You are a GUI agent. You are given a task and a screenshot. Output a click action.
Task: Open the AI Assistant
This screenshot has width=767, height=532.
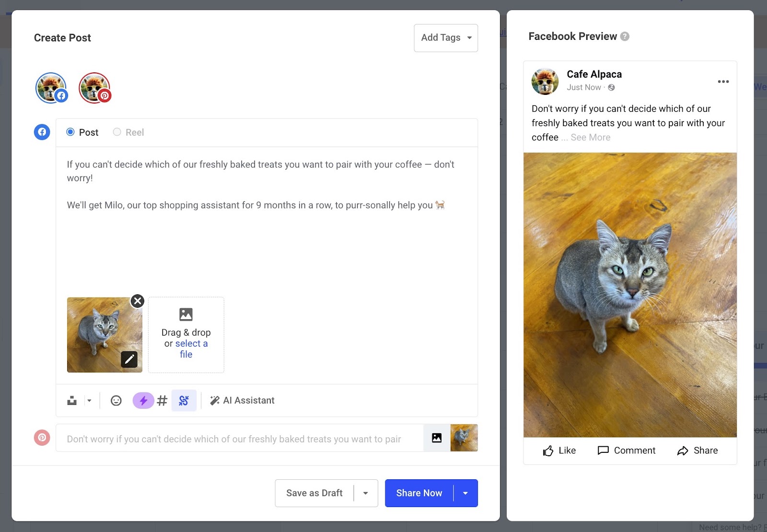[x=243, y=400]
